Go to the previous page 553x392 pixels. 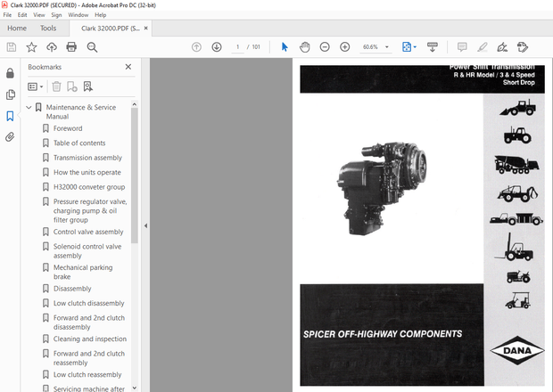[x=196, y=47]
